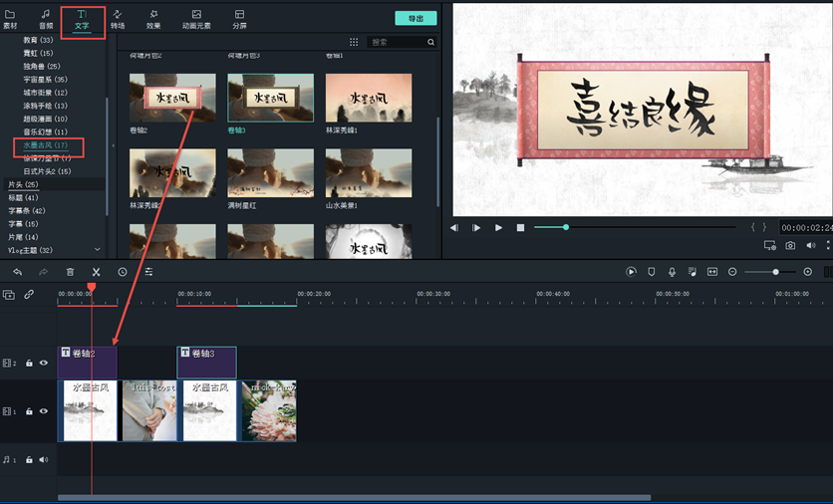Toggle the auto-link chain icon
The width and height of the screenshot is (833, 504).
(29, 294)
